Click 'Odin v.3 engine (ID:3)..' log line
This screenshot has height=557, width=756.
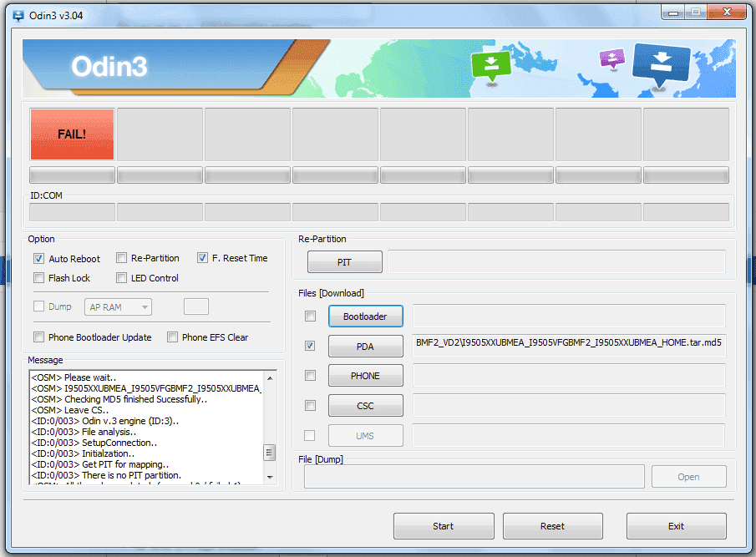(x=104, y=421)
